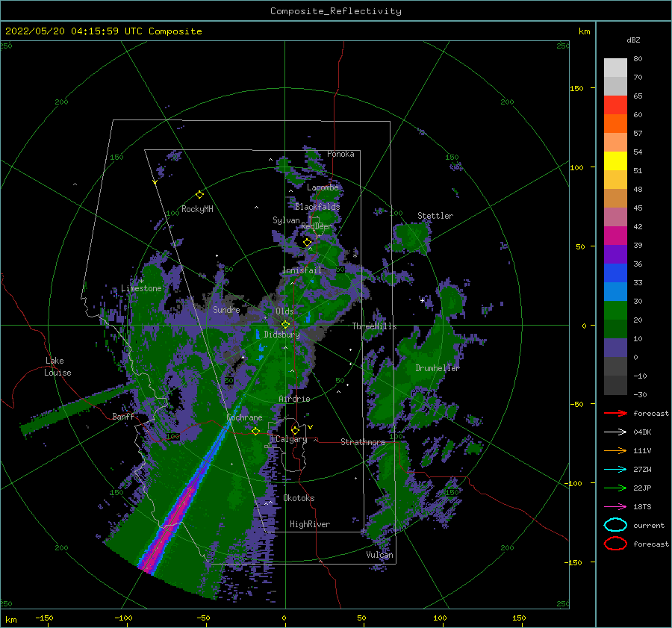The height and width of the screenshot is (628, 672).
Task: Select the pink 45-42 dBZ swatch
Action: coord(615,217)
